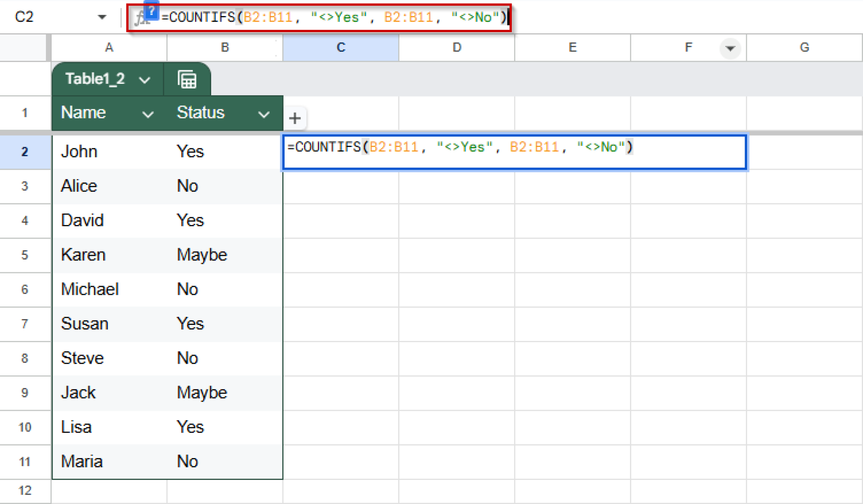
Task: Select row 7 header
Action: click(25, 324)
